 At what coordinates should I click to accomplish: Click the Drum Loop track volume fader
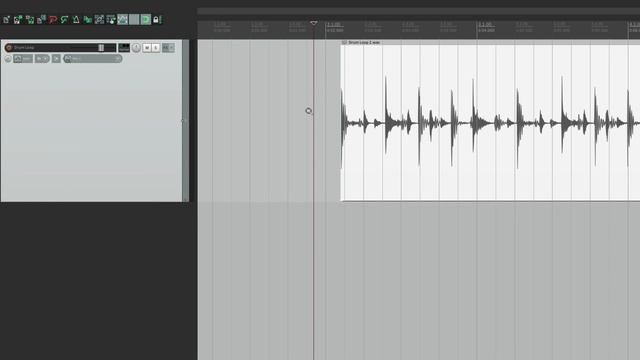point(101,48)
